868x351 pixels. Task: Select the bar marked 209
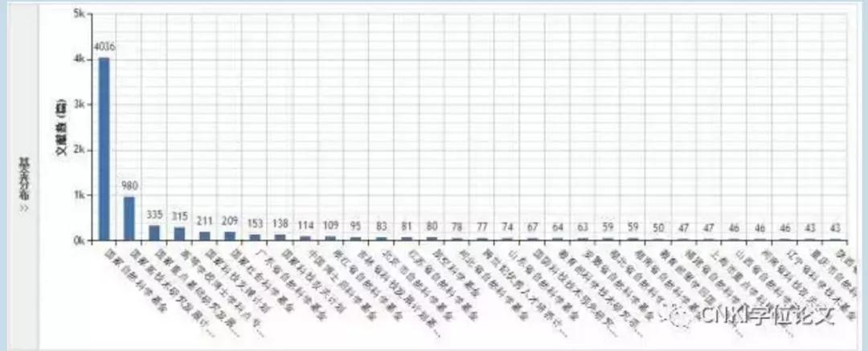tap(230, 235)
